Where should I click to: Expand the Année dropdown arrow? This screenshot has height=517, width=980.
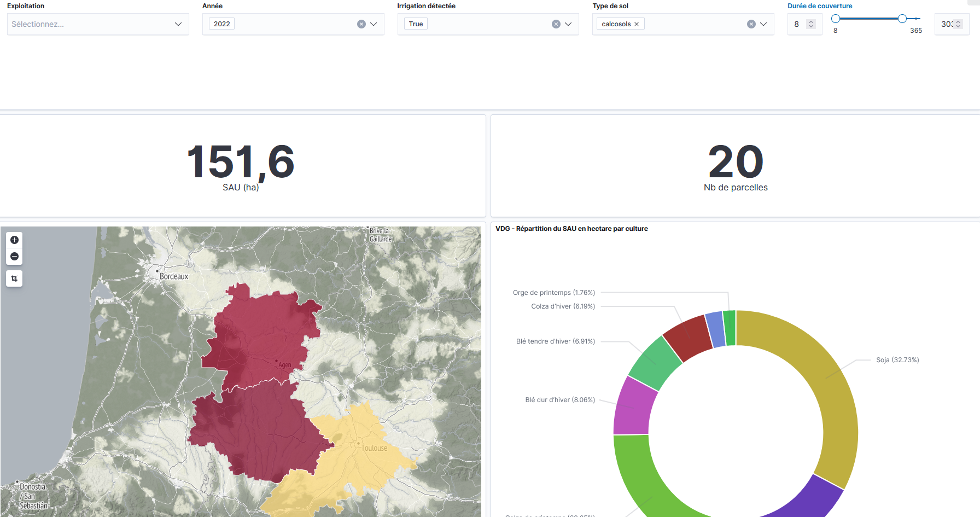click(x=374, y=24)
